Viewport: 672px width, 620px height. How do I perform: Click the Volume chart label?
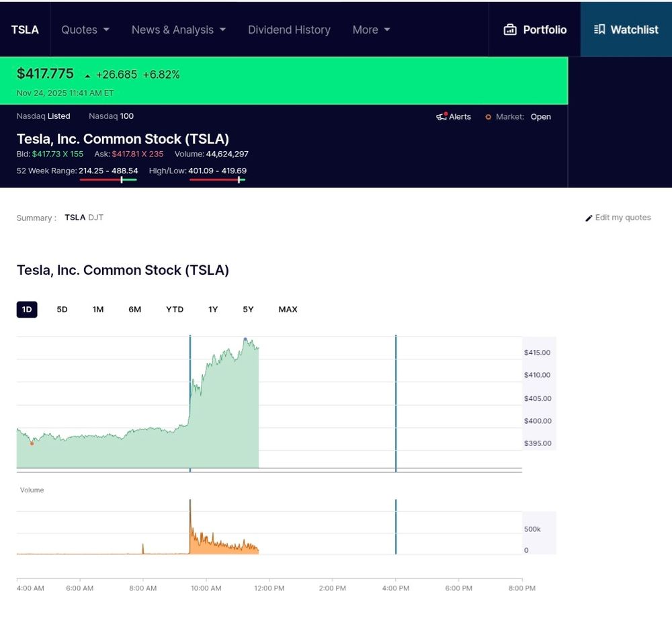[x=32, y=490]
